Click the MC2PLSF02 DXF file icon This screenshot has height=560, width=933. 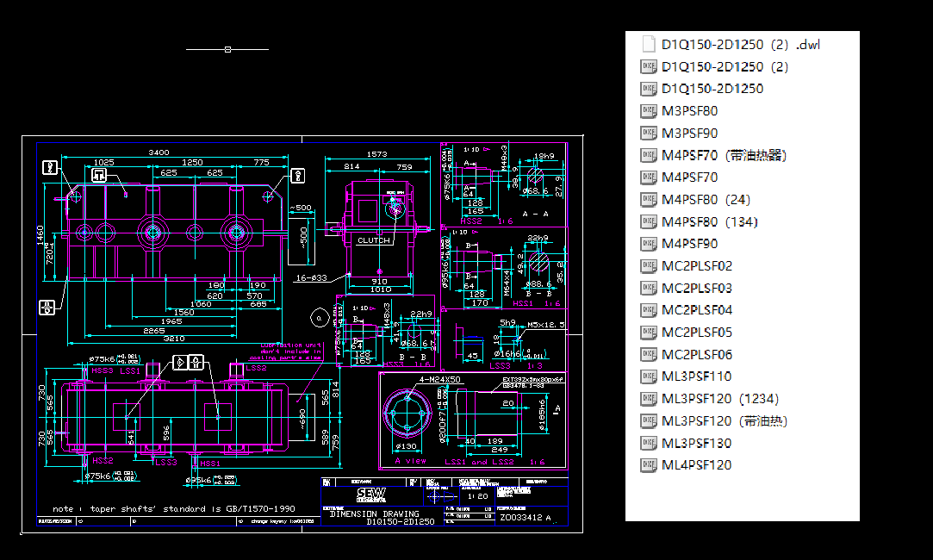coord(648,265)
